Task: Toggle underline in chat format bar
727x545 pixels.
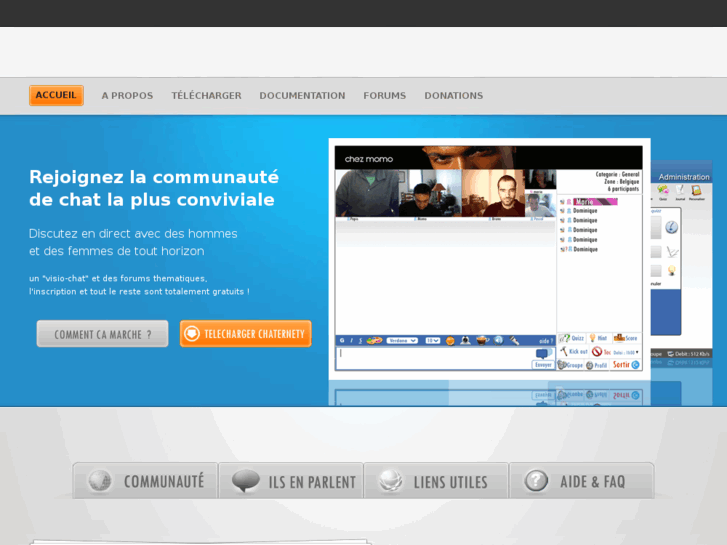Action: tap(360, 340)
